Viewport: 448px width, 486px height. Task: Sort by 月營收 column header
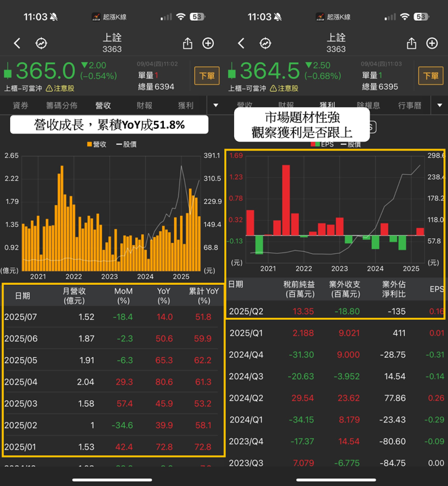(74, 296)
